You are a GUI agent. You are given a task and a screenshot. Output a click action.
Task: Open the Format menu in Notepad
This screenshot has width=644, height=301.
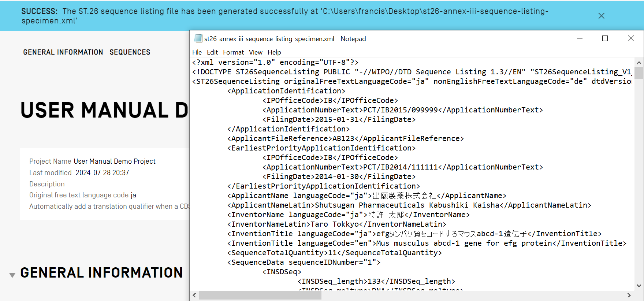pyautogui.click(x=233, y=52)
